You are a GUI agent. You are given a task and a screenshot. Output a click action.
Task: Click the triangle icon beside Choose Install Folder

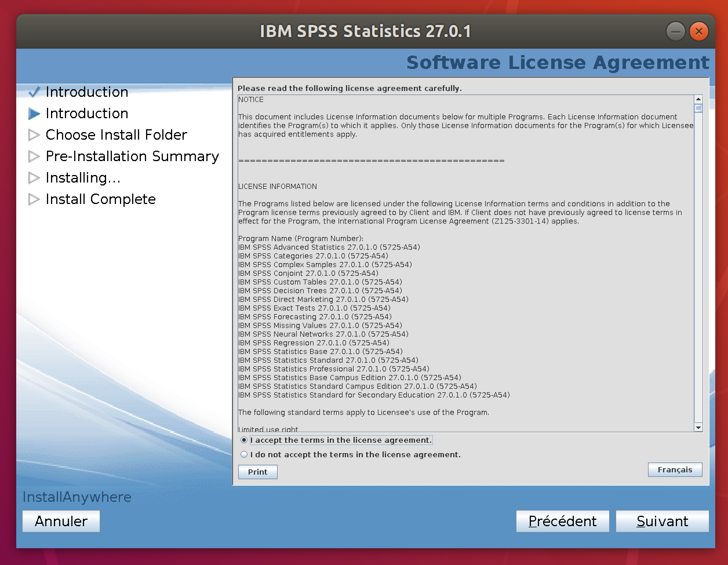coord(34,135)
